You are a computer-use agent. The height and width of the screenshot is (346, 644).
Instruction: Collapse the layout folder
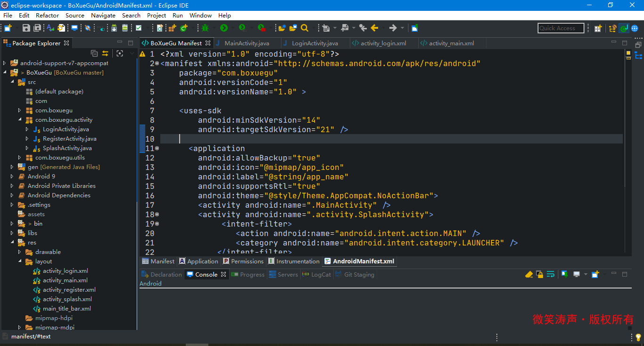(20, 262)
